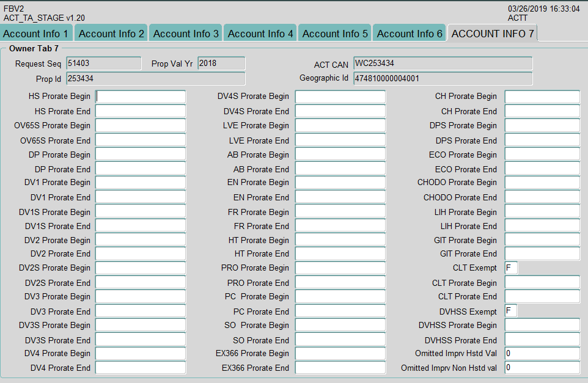
Task: Switch to the Account Info 6 tab
Action: (410, 34)
